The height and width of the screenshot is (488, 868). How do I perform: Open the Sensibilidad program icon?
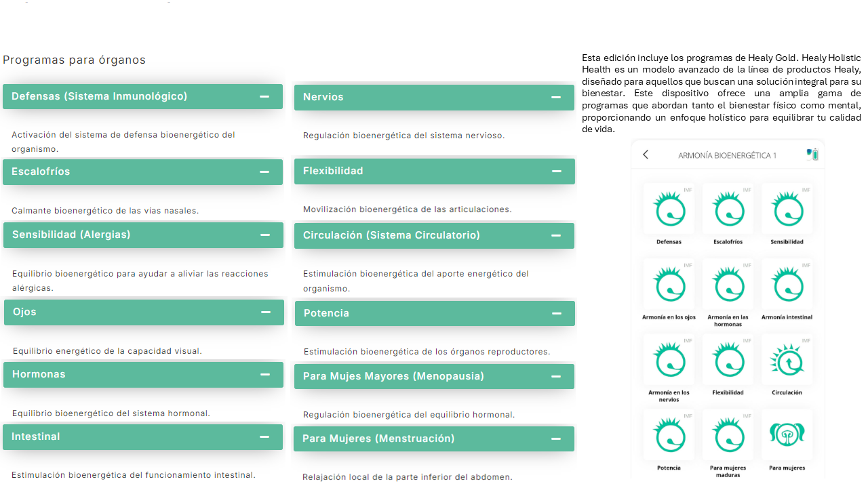787,209
